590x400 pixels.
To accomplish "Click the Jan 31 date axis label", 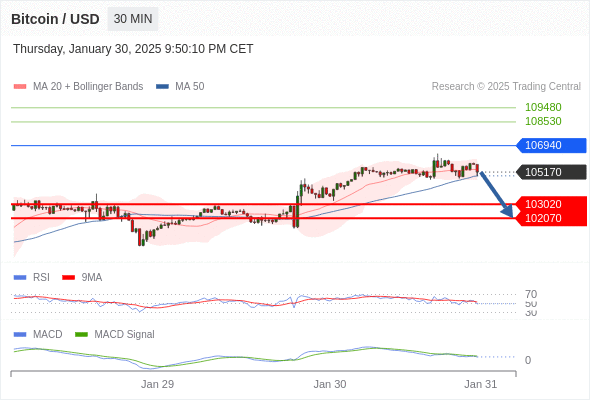I will pos(481,384).
